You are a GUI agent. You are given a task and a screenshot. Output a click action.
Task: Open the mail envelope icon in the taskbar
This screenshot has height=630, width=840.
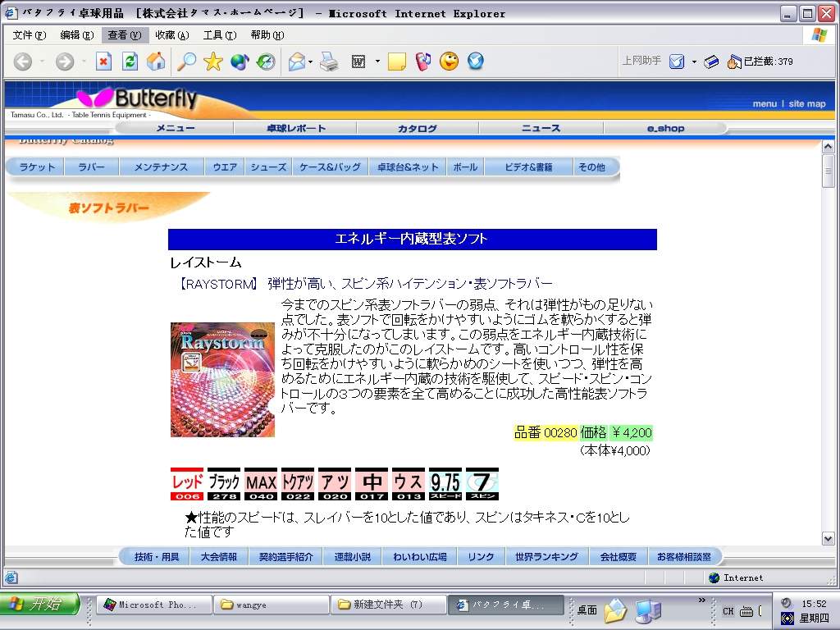tap(616, 610)
